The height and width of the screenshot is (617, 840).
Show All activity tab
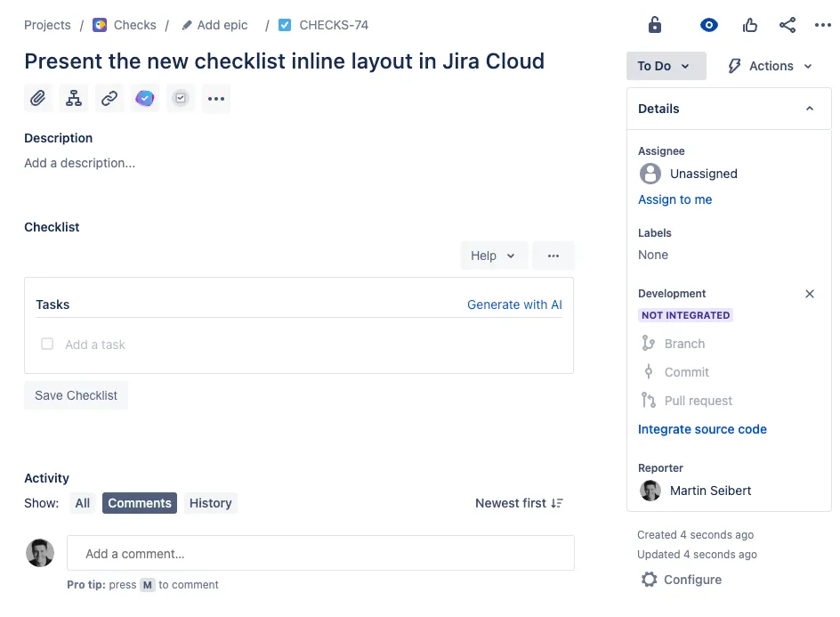point(83,503)
